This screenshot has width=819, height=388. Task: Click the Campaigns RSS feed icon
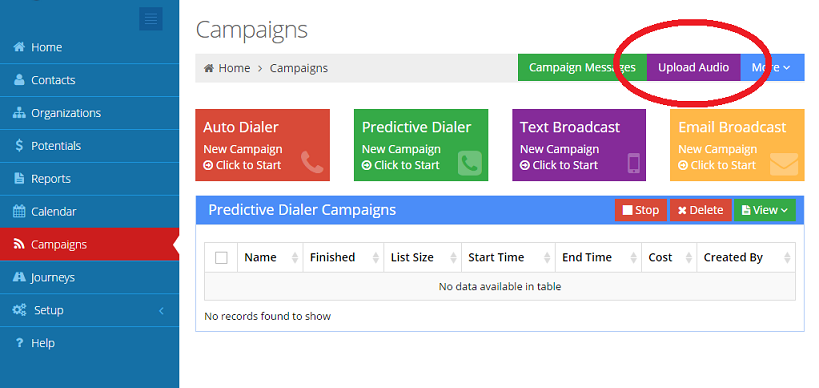19,244
